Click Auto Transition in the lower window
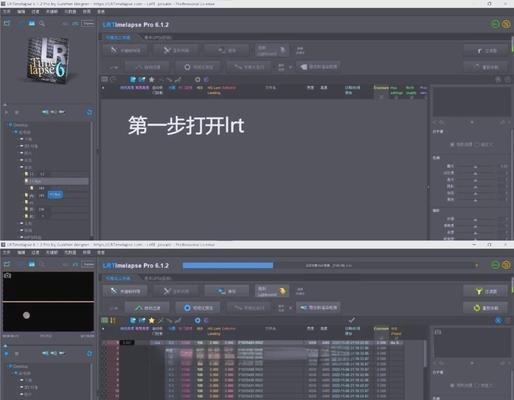The width and height of the screenshot is (514, 400). click(x=147, y=308)
